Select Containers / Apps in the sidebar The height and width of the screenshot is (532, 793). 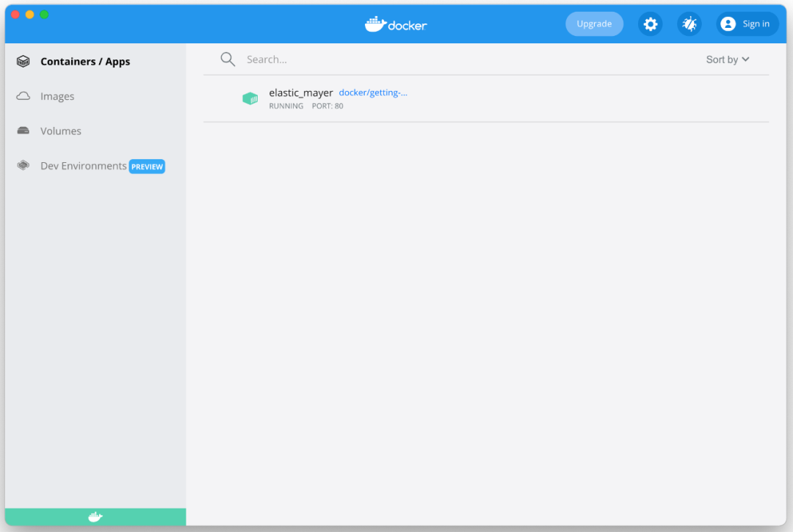pyautogui.click(x=85, y=61)
